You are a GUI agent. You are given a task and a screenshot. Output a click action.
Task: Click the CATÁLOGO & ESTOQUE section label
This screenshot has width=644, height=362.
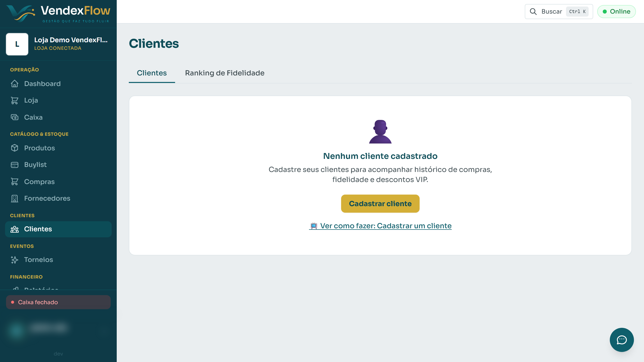[39, 134]
